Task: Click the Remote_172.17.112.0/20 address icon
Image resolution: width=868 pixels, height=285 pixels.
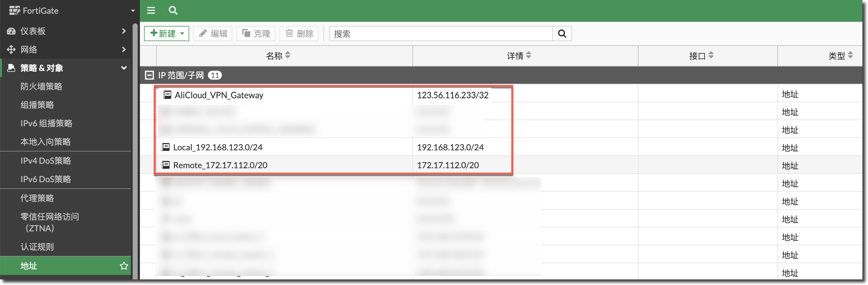Action: [x=165, y=165]
